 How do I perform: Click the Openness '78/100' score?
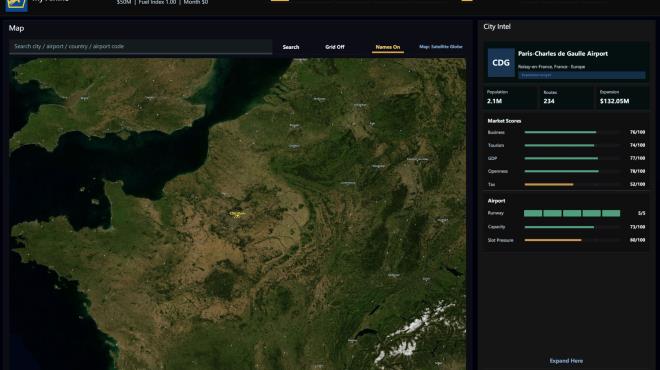(637, 171)
